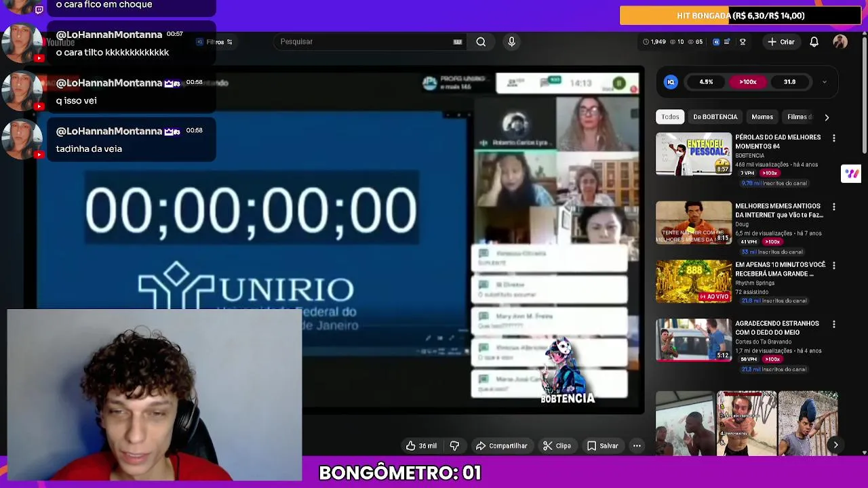Open the blue-haired Shorts thumbnail
This screenshot has width=868, height=488.
point(808,424)
